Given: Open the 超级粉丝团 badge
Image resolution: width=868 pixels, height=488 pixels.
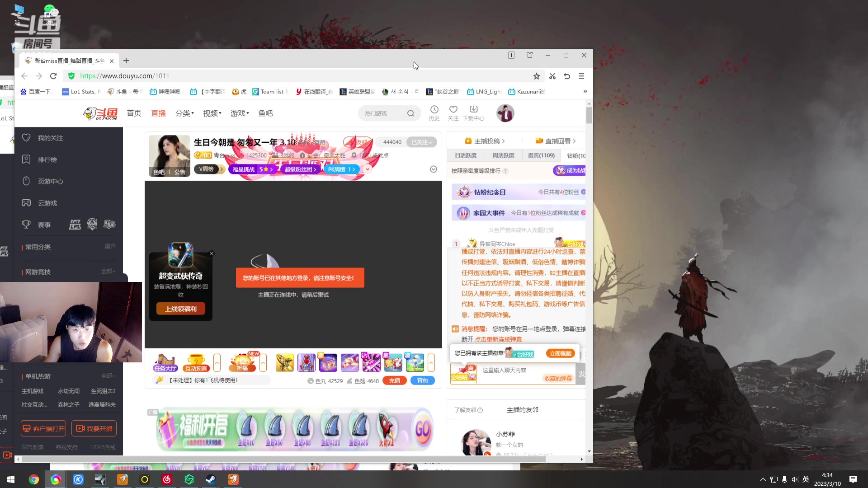Looking at the screenshot, I should click(300, 169).
